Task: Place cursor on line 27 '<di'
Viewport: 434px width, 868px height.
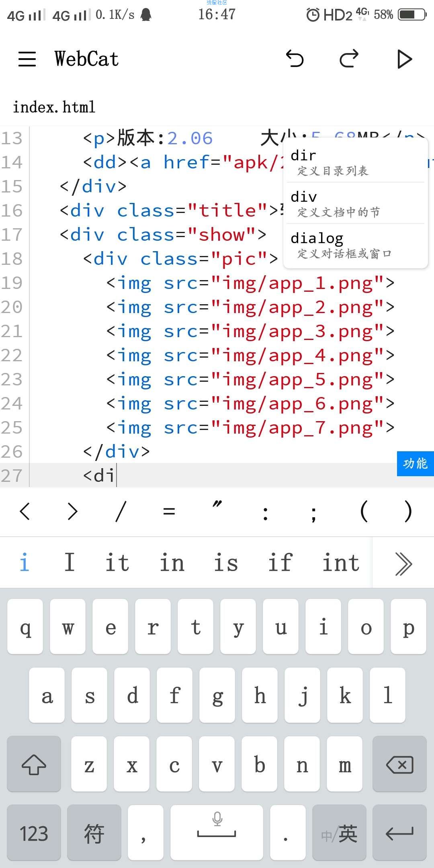Action: 99,476
